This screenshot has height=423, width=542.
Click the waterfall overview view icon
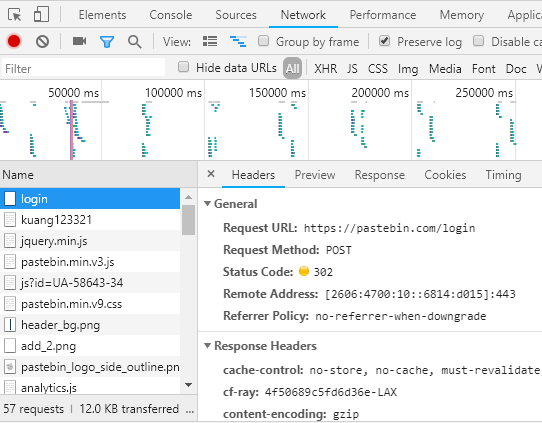click(x=238, y=41)
